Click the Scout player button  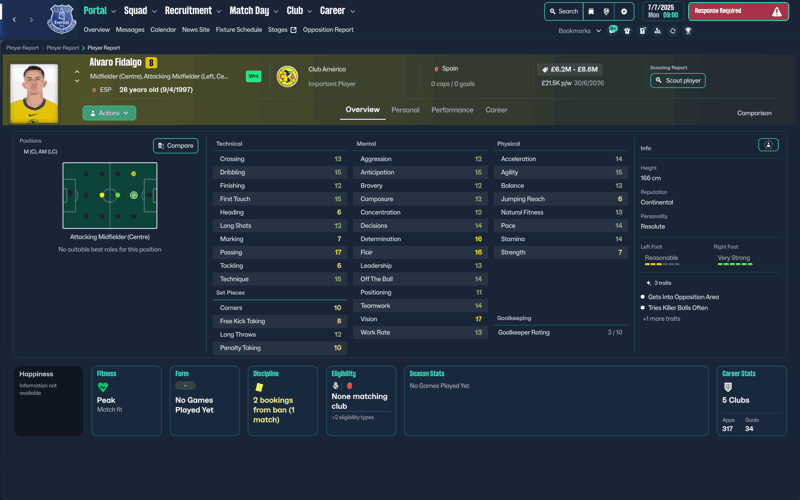click(x=678, y=80)
